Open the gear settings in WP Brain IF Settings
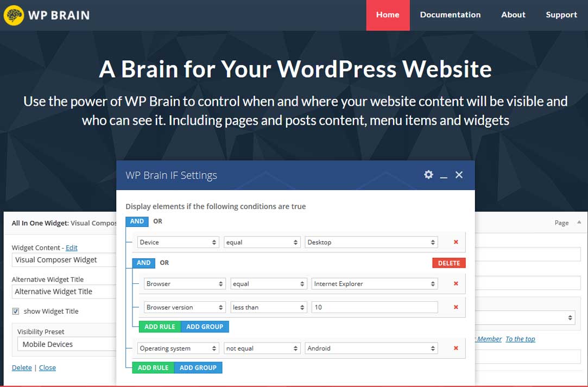The height and width of the screenshot is (387, 588). [428, 175]
